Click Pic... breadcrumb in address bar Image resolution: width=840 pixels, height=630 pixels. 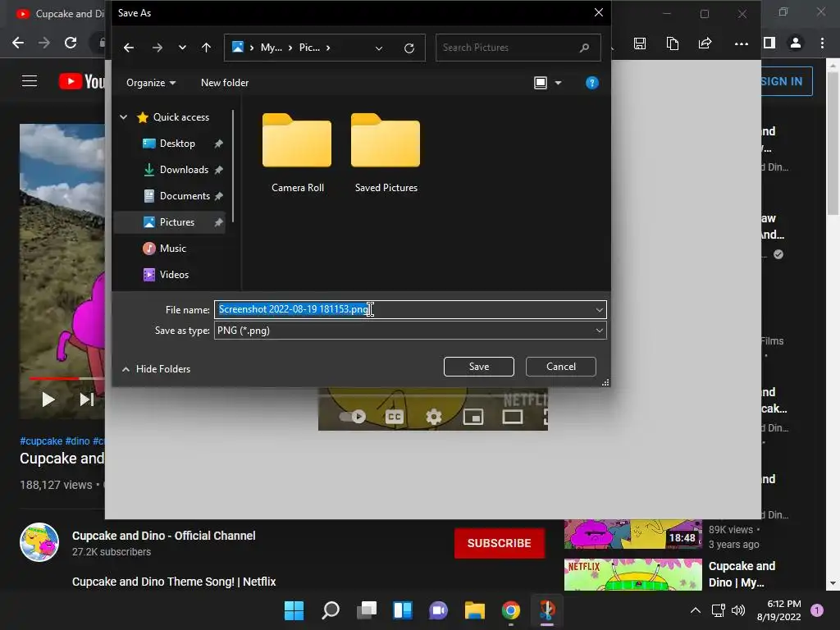pos(309,48)
